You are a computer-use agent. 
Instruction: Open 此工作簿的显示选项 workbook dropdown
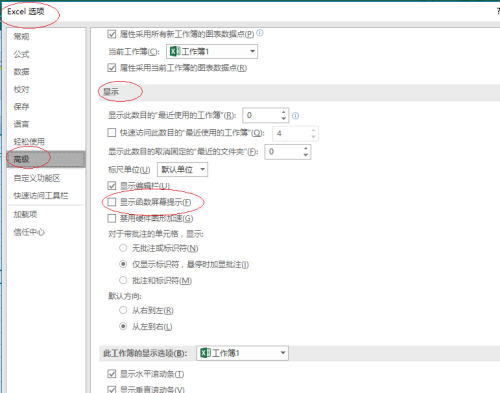243,353
